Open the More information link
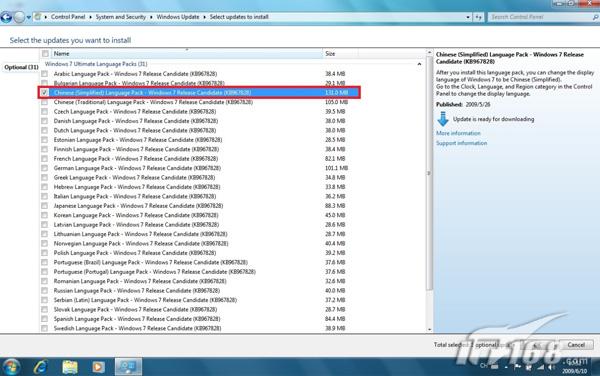This screenshot has width=600, height=376. [458, 133]
